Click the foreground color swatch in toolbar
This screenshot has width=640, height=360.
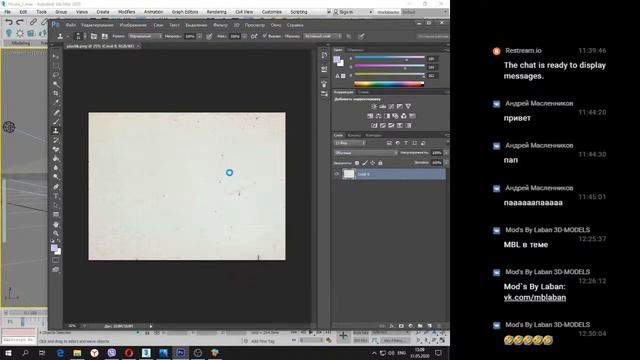[x=54, y=248]
